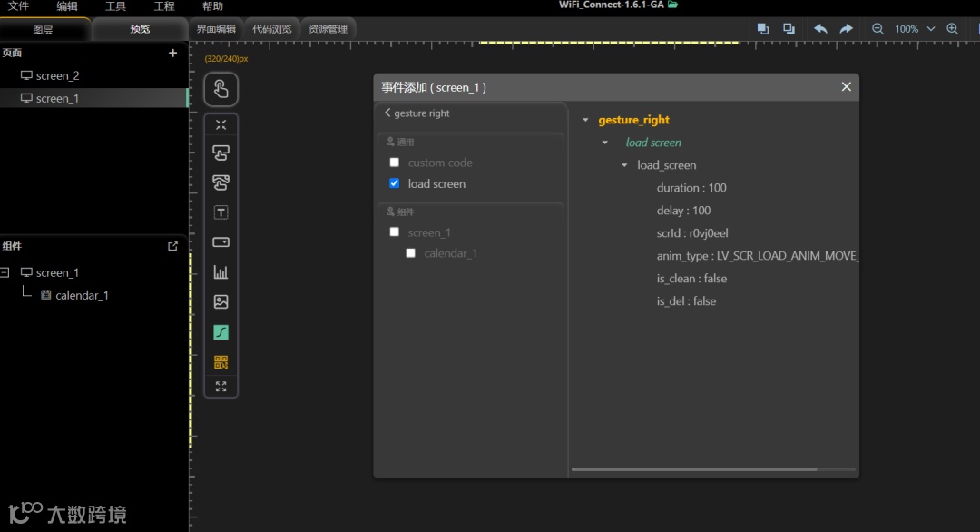This screenshot has width=980, height=532.
Task: Switch to the 图层 tab
Action: tap(44, 29)
